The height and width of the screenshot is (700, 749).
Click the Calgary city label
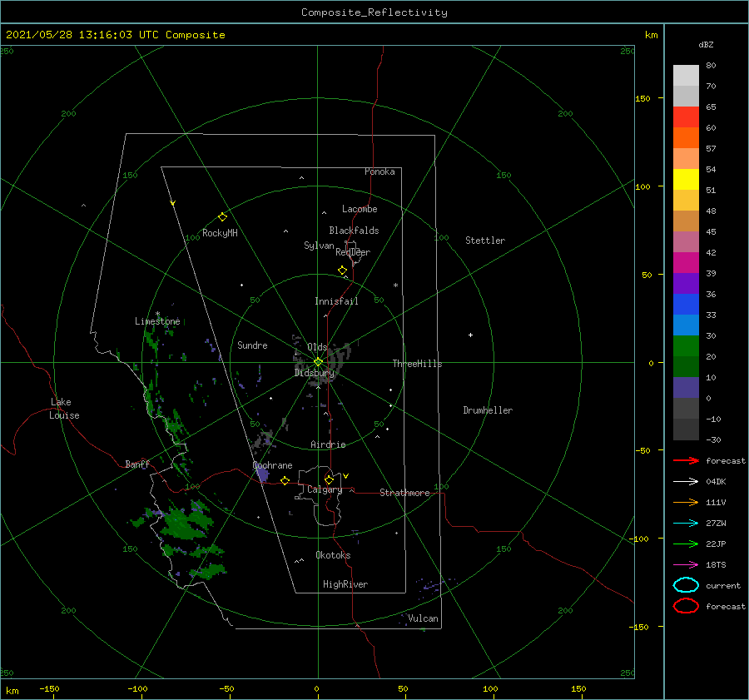(325, 489)
